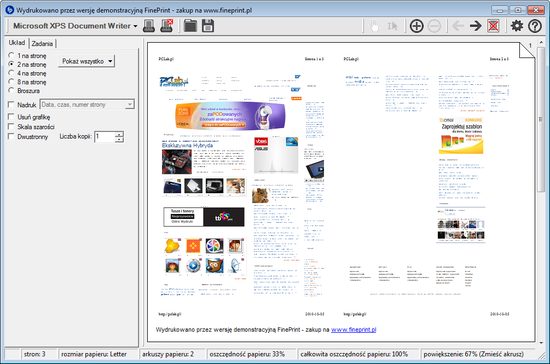The image size is (550, 364).
Task: Switch to the Układ tab
Action: point(17,43)
